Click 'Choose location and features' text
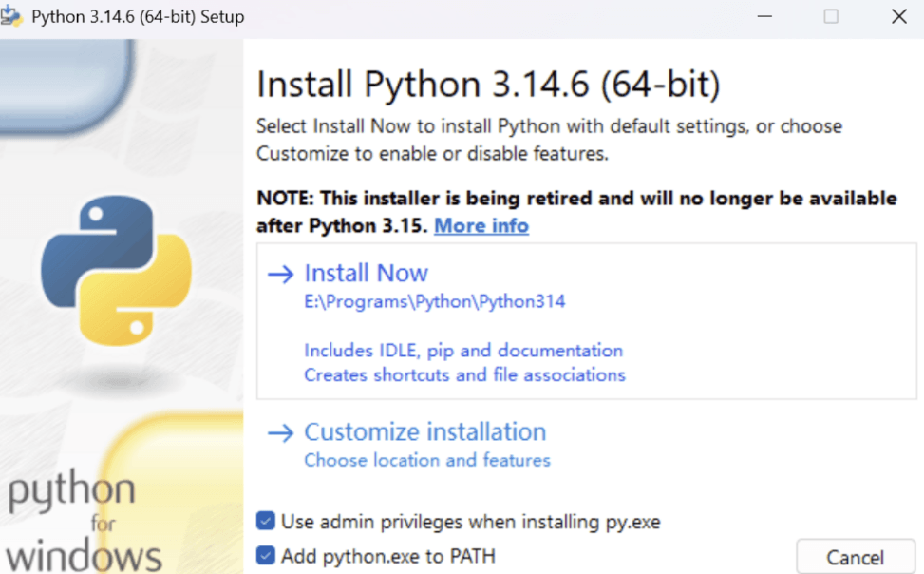The height and width of the screenshot is (574, 924). (427, 460)
